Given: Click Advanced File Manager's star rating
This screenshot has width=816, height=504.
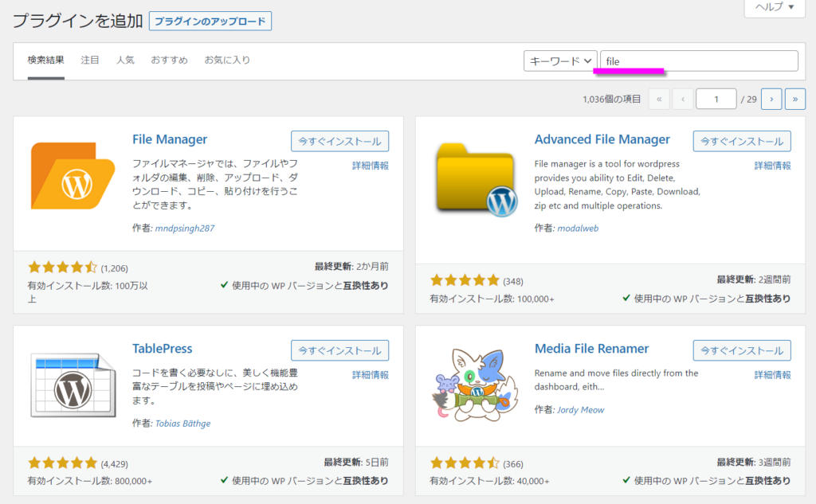Looking at the screenshot, I should pos(465,280).
